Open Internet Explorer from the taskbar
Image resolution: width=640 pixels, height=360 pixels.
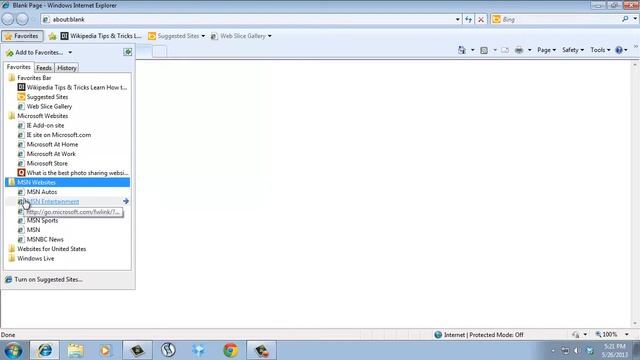pyautogui.click(x=44, y=350)
